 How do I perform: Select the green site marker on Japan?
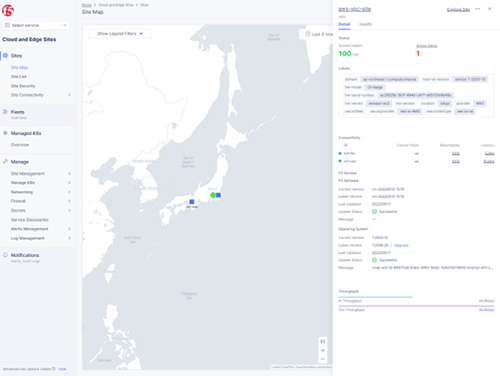pos(213,195)
